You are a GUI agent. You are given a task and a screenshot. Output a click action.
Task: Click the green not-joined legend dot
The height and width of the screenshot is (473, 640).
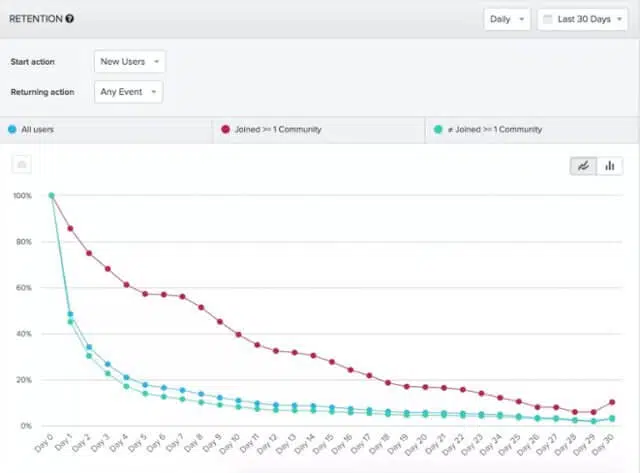pos(438,130)
